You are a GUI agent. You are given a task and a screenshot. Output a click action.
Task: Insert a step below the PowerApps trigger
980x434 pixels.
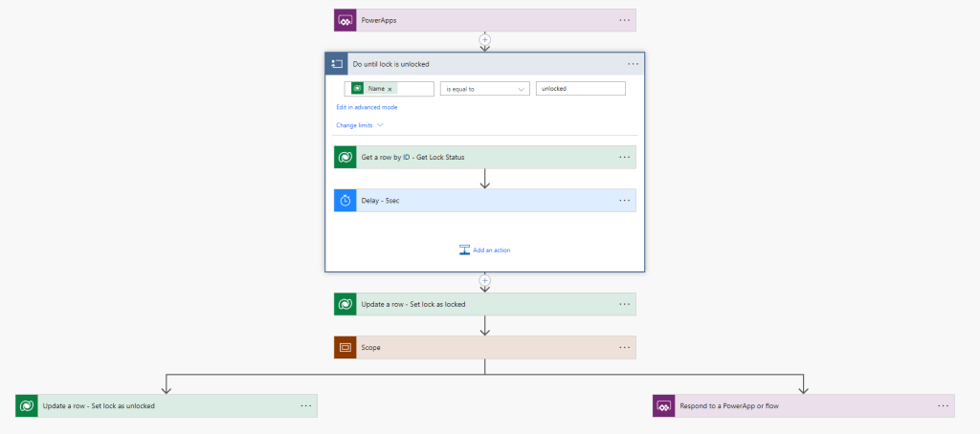coord(484,41)
